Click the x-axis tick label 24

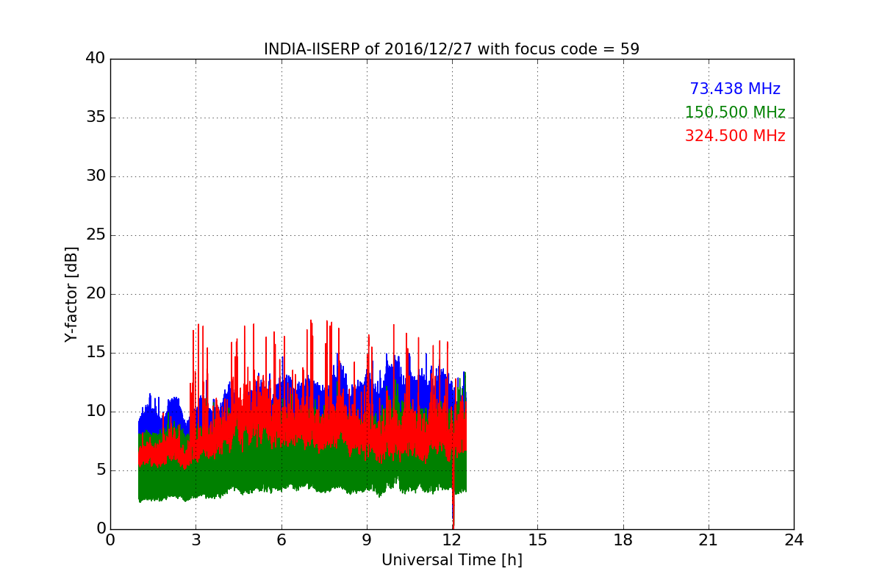[794, 540]
